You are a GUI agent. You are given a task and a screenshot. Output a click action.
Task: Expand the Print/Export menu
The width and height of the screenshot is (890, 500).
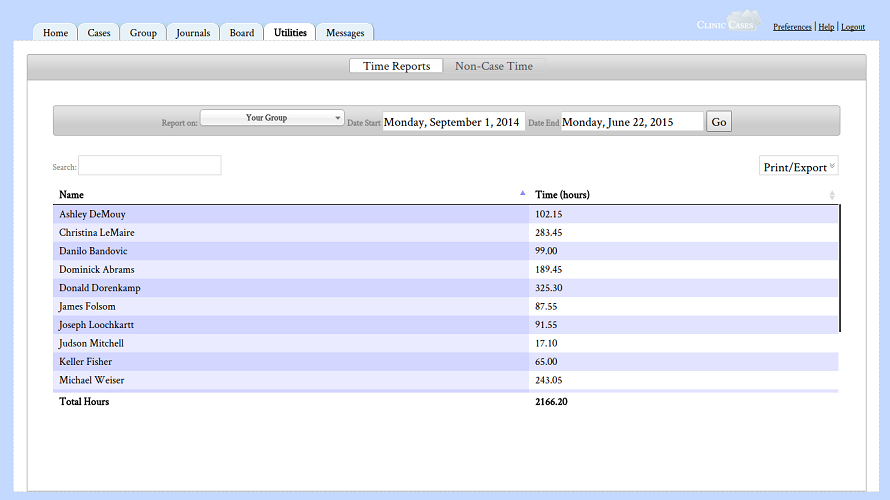799,167
